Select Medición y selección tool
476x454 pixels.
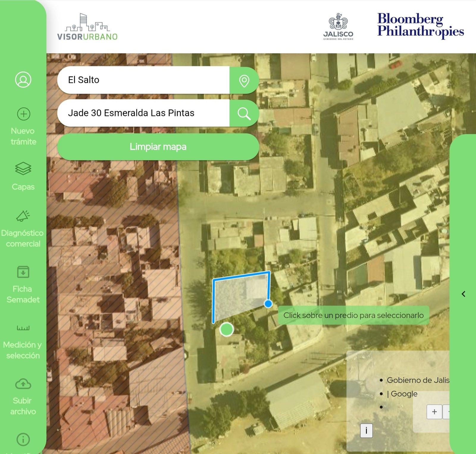point(23,328)
